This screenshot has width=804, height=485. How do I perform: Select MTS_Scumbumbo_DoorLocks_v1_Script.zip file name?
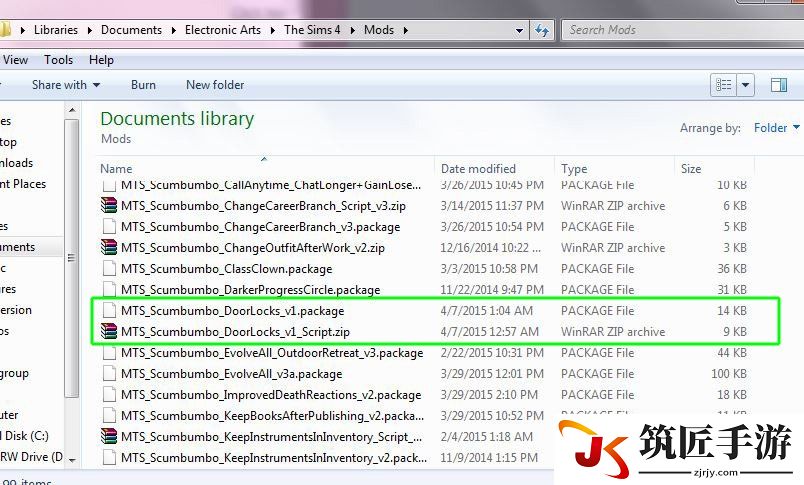pyautogui.click(x=235, y=332)
